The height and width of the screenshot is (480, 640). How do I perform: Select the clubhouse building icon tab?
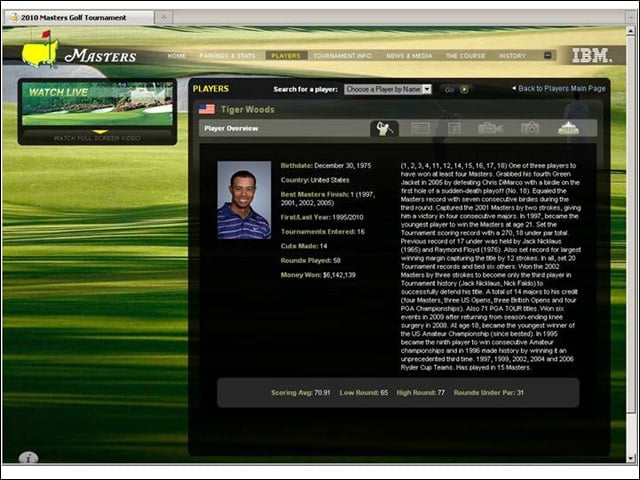pos(568,128)
